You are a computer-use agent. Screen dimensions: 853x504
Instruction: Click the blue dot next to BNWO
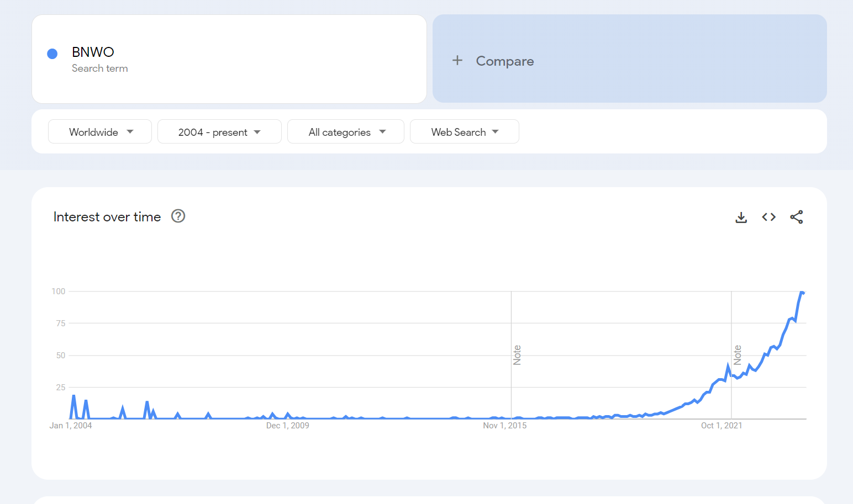tap(52, 54)
